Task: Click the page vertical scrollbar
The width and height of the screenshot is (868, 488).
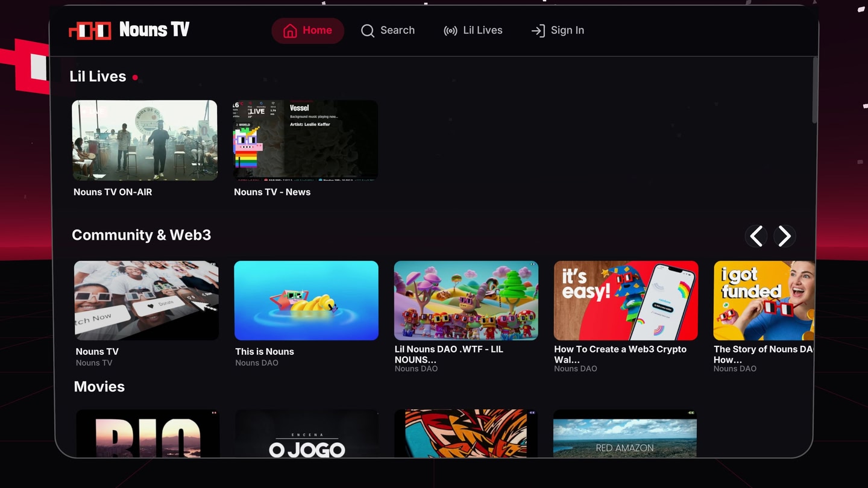Action: coord(815,90)
